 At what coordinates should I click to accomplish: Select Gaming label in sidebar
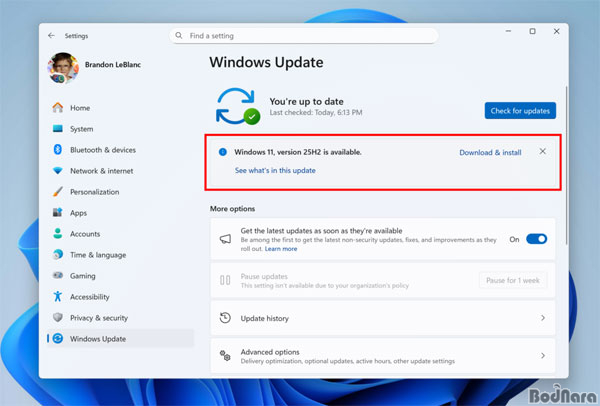(83, 276)
